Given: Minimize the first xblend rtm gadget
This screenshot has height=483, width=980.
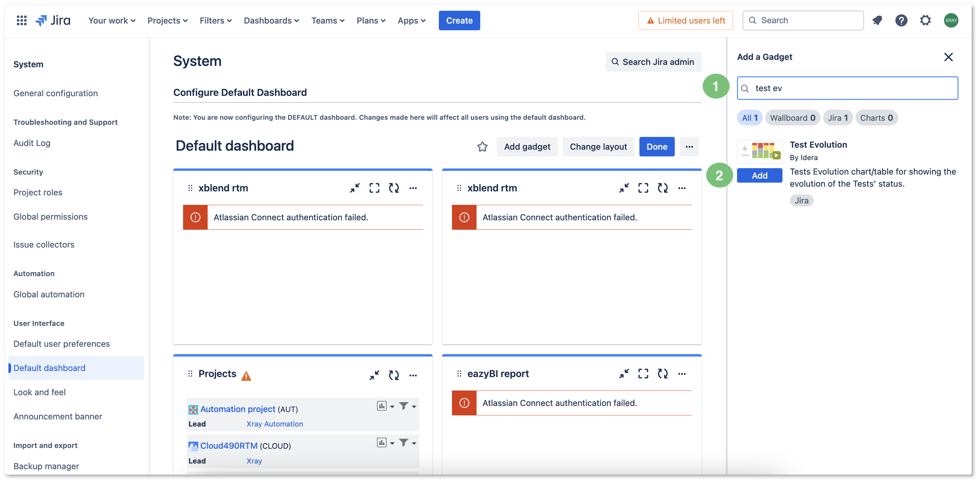Looking at the screenshot, I should pos(355,188).
